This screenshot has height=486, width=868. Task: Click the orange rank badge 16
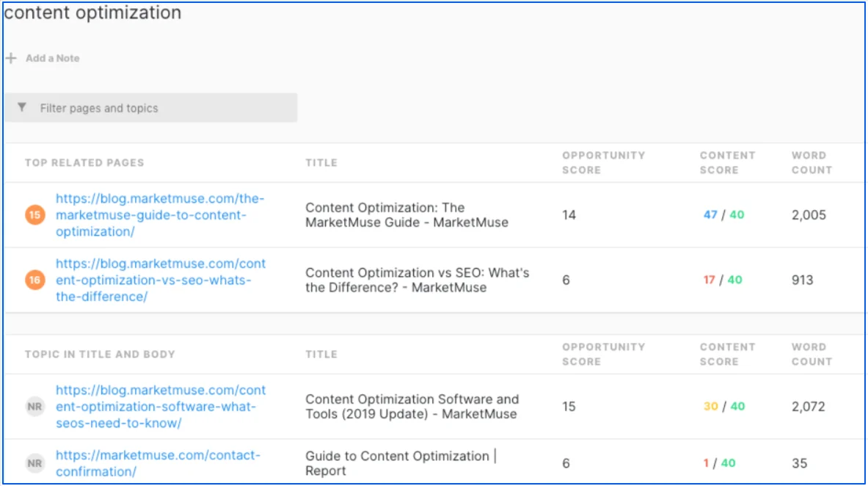(35, 280)
